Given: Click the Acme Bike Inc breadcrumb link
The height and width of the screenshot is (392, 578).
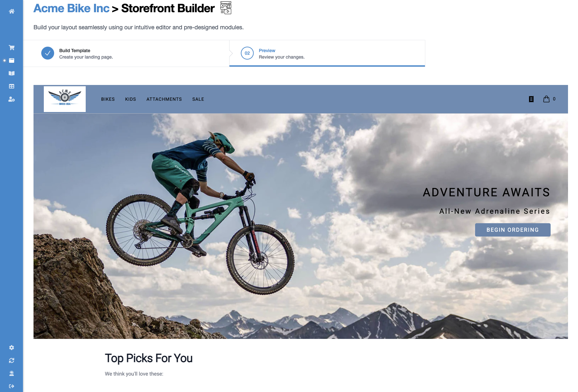Looking at the screenshot, I should click(72, 8).
